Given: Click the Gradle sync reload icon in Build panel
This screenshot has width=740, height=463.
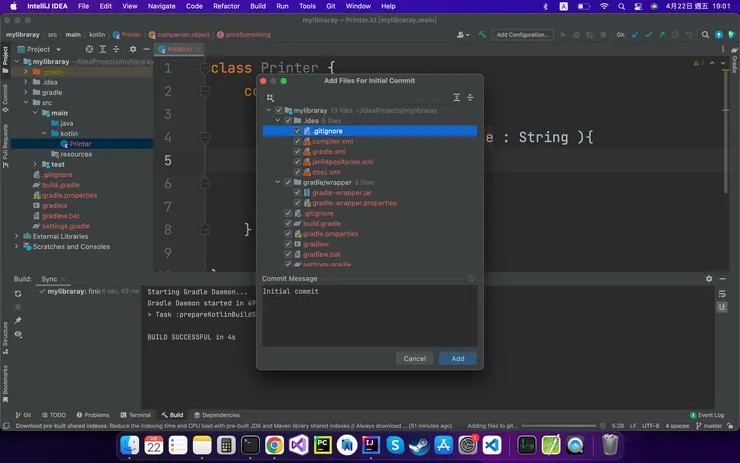Looking at the screenshot, I should click(18, 293).
